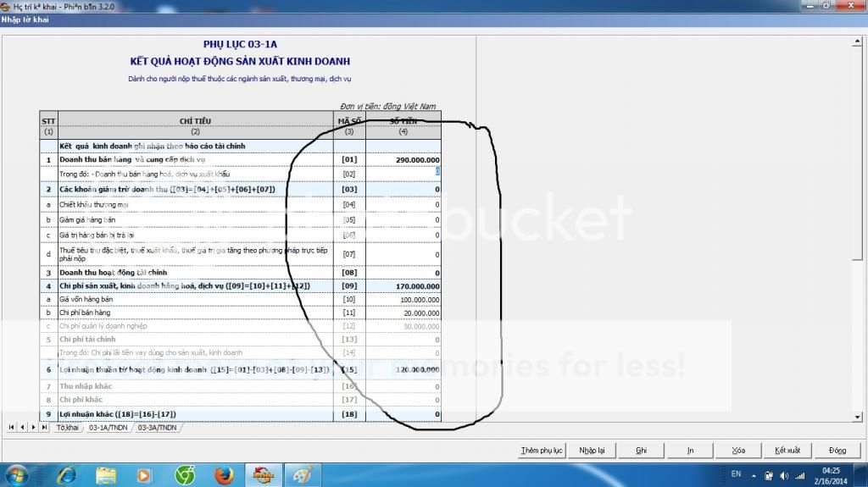Open Coc Coc browser taskbar icon
The image size is (868, 487).
(x=185, y=475)
